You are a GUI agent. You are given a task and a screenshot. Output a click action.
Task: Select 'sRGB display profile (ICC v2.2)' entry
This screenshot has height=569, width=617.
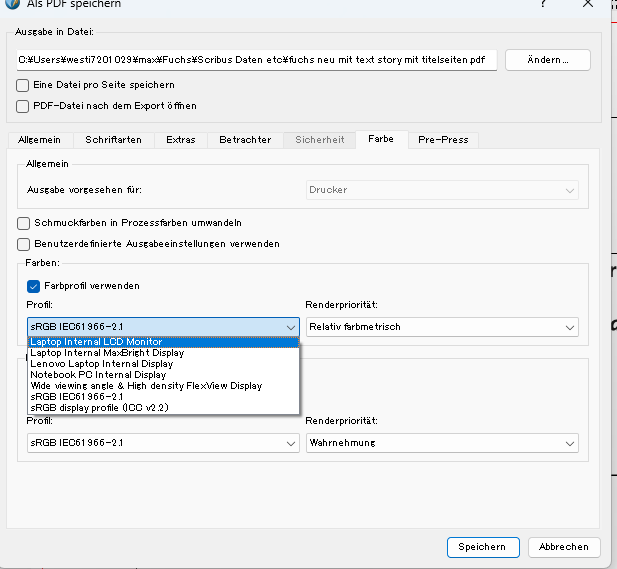tap(99, 407)
